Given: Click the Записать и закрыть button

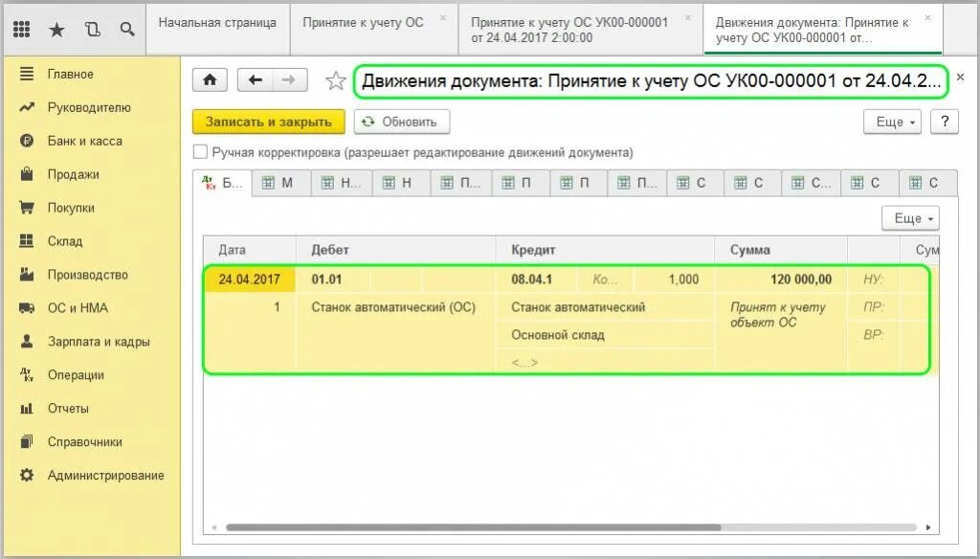Looking at the screenshot, I should point(268,122).
